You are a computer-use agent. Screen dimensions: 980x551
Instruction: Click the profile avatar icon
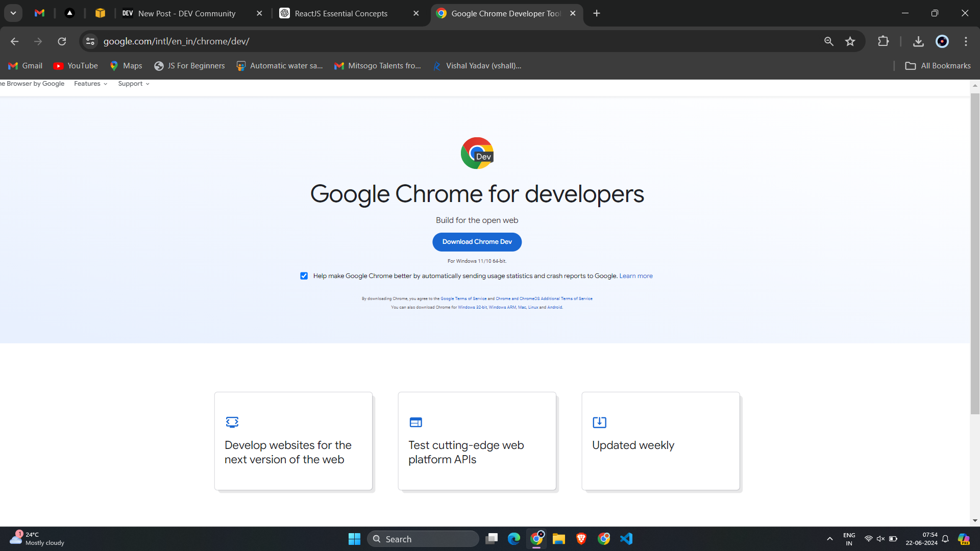tap(942, 41)
